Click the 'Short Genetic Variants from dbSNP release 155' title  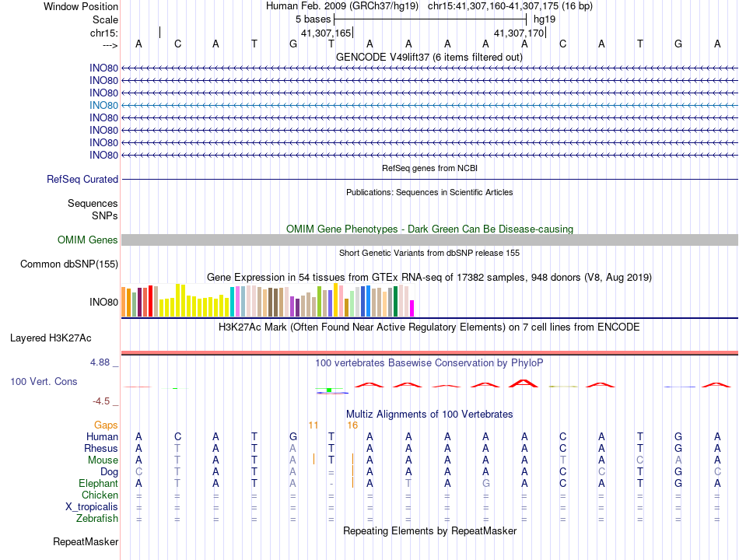(x=429, y=253)
